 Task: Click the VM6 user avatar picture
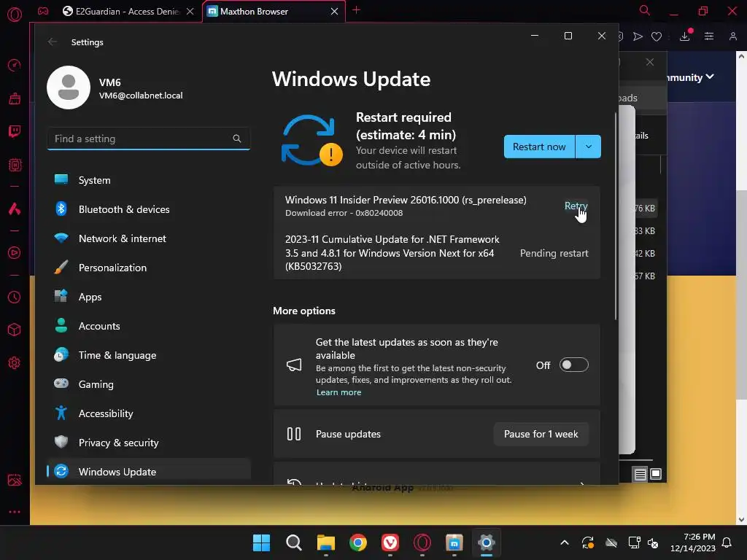click(x=69, y=87)
